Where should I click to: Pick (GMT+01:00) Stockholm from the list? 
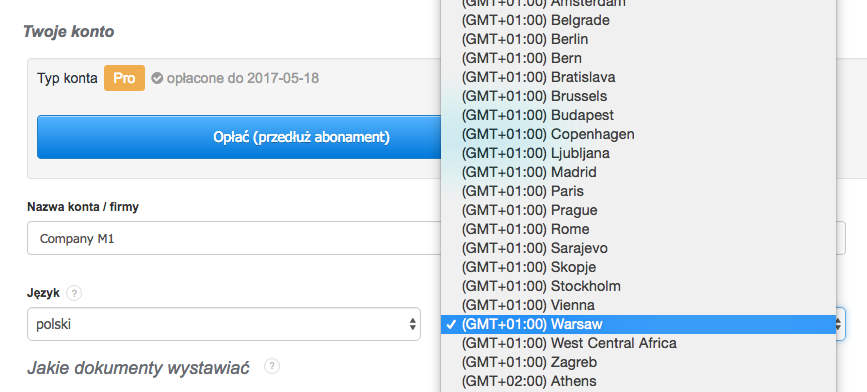(639, 286)
